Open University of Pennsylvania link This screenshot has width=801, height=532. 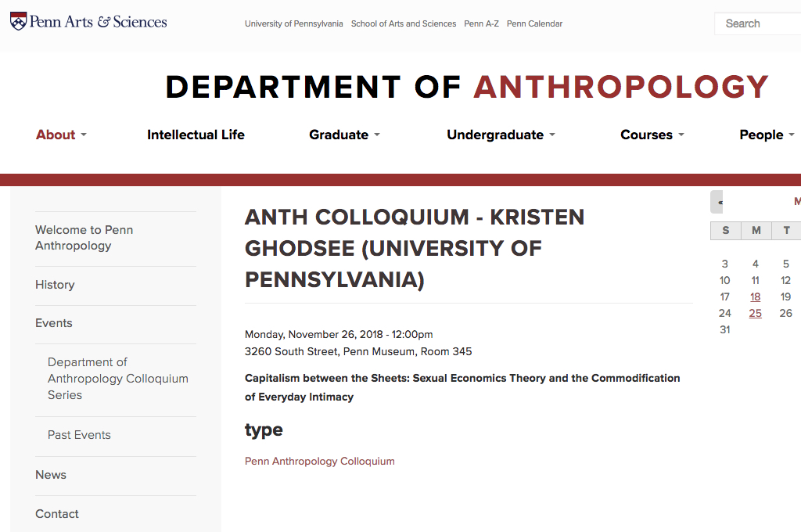click(x=294, y=23)
